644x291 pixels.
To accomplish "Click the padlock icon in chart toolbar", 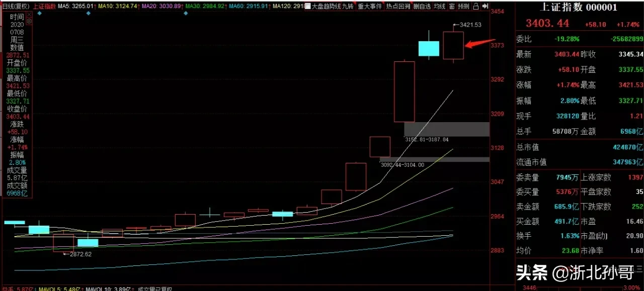I will pos(476,7).
